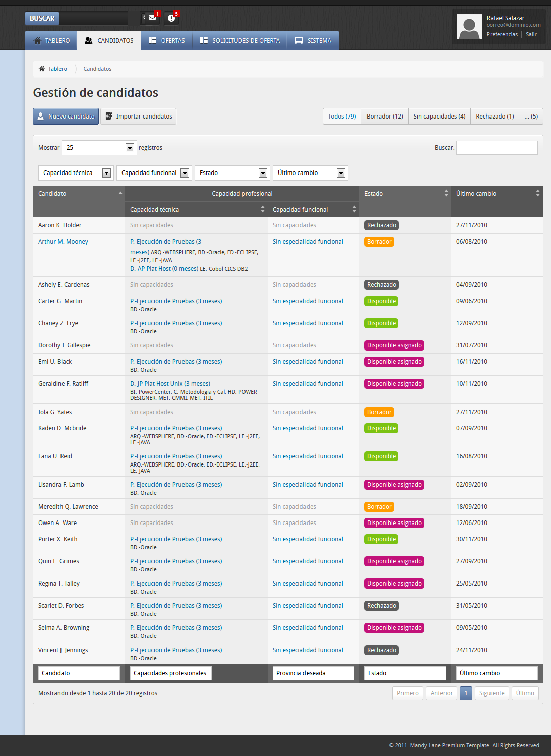
Task: Open the Mostrar records count dropdown
Action: [130, 148]
